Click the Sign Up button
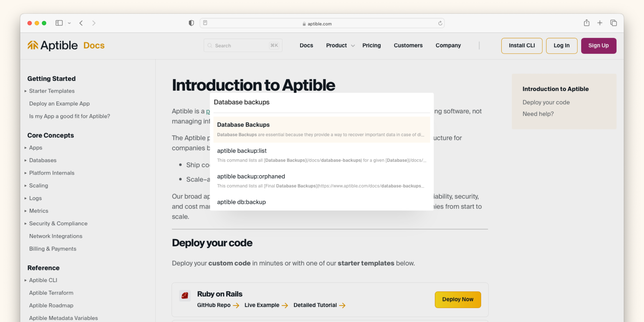 pyautogui.click(x=598, y=46)
